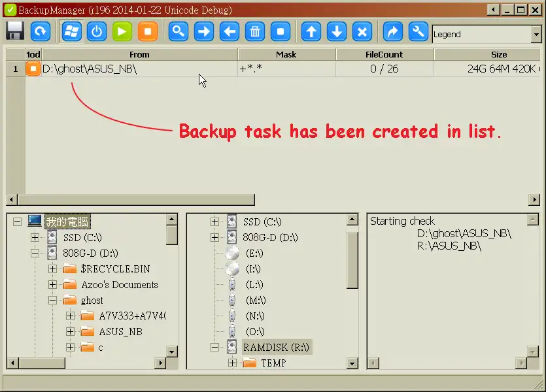The width and height of the screenshot is (546, 392).
Task: Select Azoo's Documents folder
Action: pos(120,285)
